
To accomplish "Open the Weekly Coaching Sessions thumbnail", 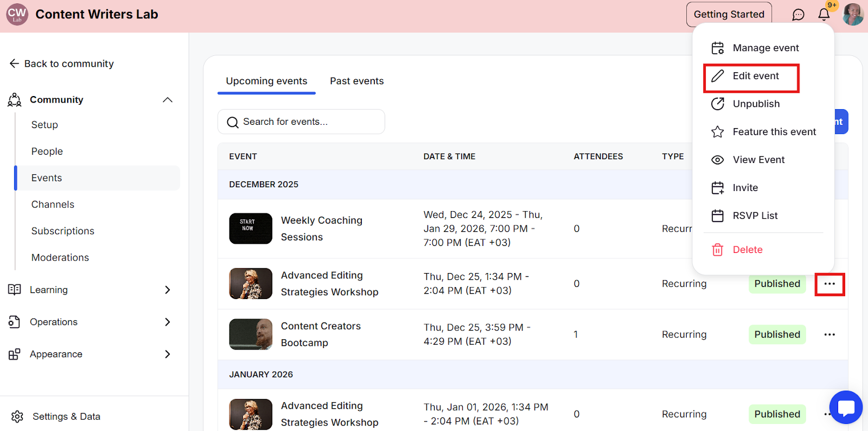I will pos(251,229).
